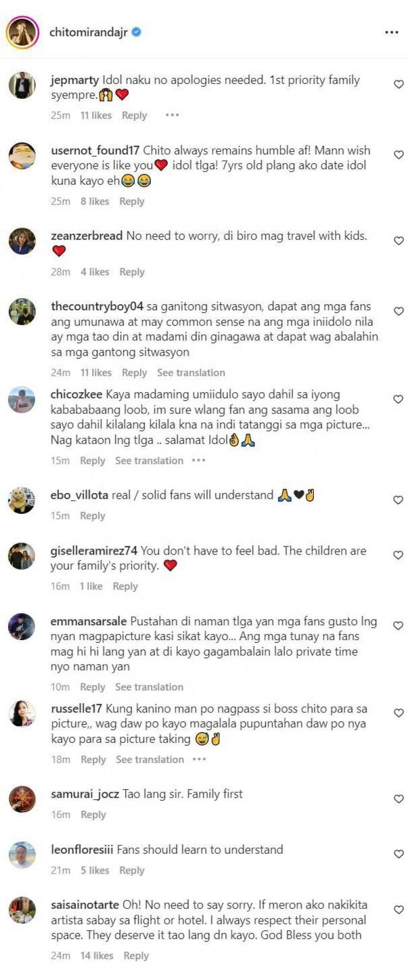Like thecountryboy04's comment

click(399, 311)
